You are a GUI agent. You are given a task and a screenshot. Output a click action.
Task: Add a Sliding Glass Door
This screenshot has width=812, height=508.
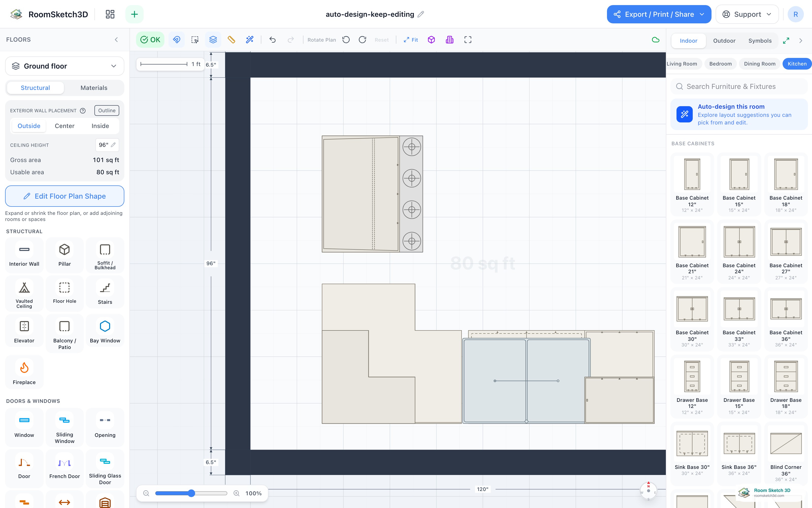105,469
